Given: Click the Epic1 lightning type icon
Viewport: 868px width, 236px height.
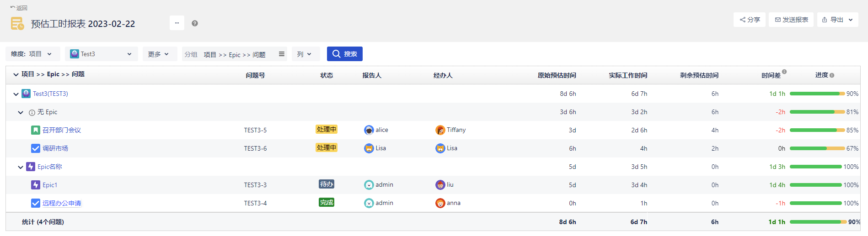Looking at the screenshot, I should (x=36, y=185).
